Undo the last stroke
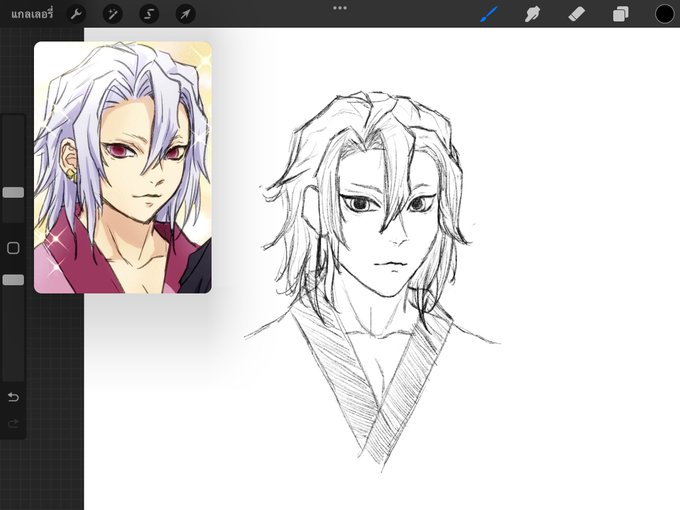 pyautogui.click(x=13, y=397)
